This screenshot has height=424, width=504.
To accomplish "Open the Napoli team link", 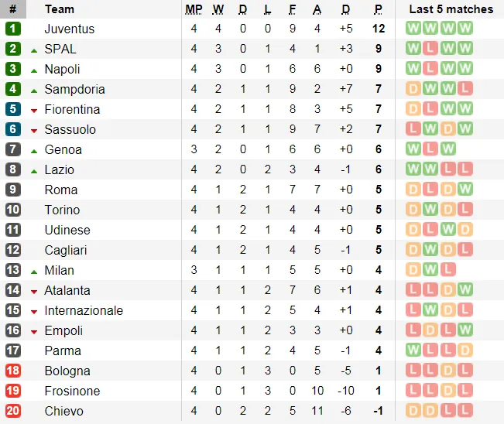I will pos(62,69).
